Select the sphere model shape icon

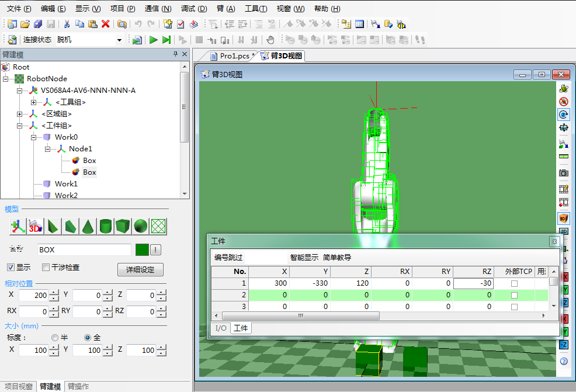140,226
